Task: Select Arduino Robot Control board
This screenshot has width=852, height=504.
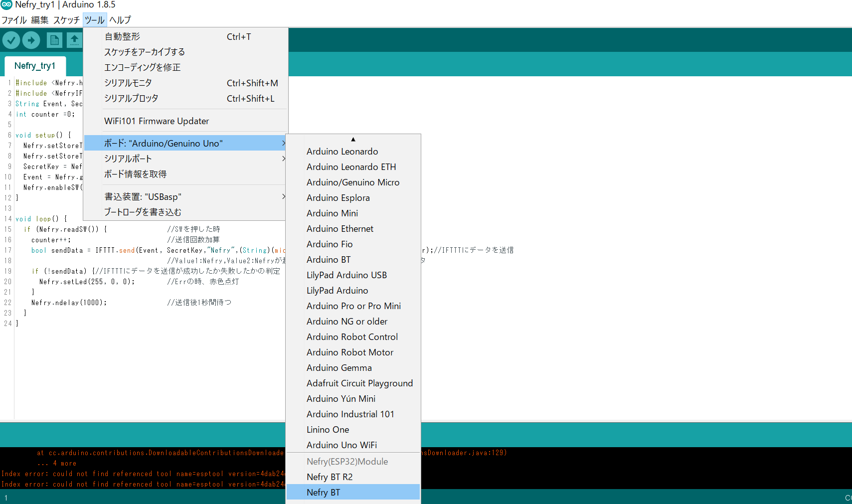Action: click(353, 337)
